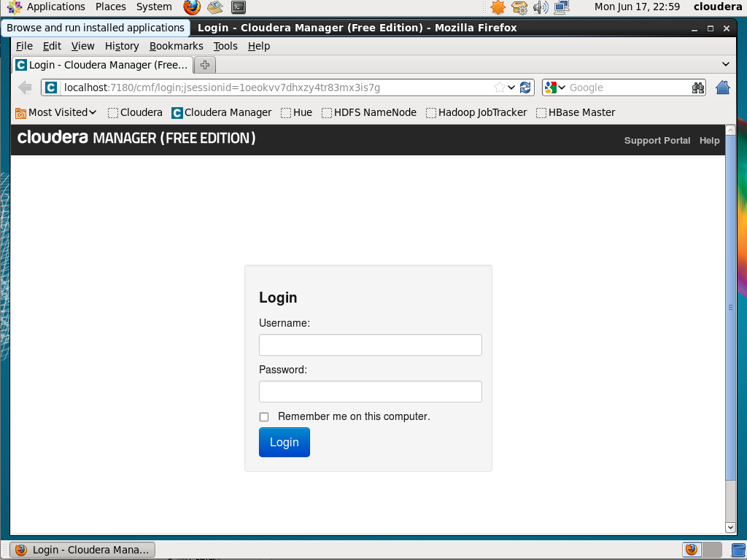This screenshot has height=560, width=747.
Task: Open the terminal launcher in top panel
Action: pos(239,7)
